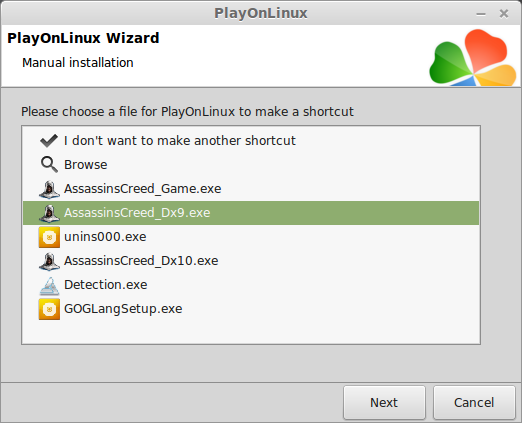This screenshot has height=423, width=522.
Task: Choose GOGLangSetup.exe file name
Action: (x=123, y=309)
